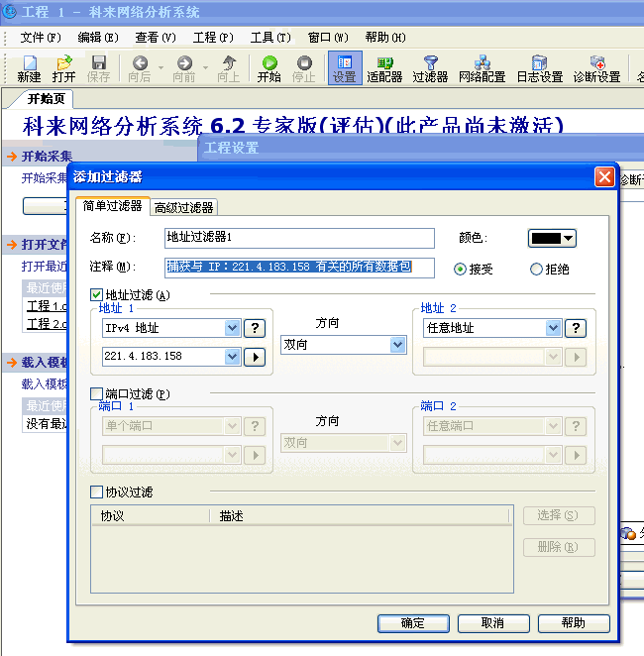Open the 颜色 color dropdown swatch
The width and height of the screenshot is (644, 656).
point(552,239)
